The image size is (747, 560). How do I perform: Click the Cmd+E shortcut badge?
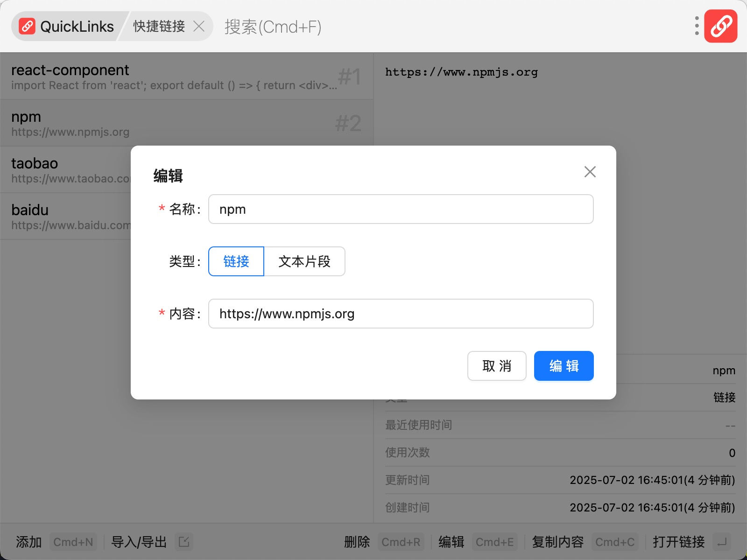pyautogui.click(x=495, y=542)
